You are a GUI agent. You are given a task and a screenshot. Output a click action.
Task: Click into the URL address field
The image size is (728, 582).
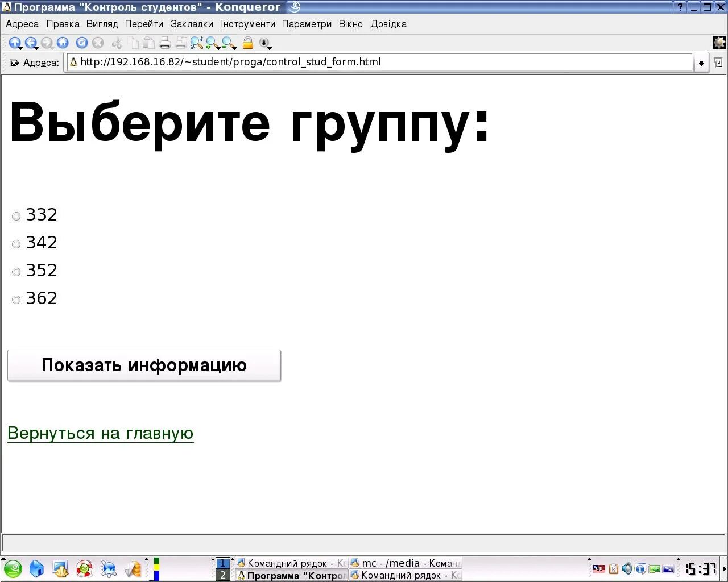[380, 63]
